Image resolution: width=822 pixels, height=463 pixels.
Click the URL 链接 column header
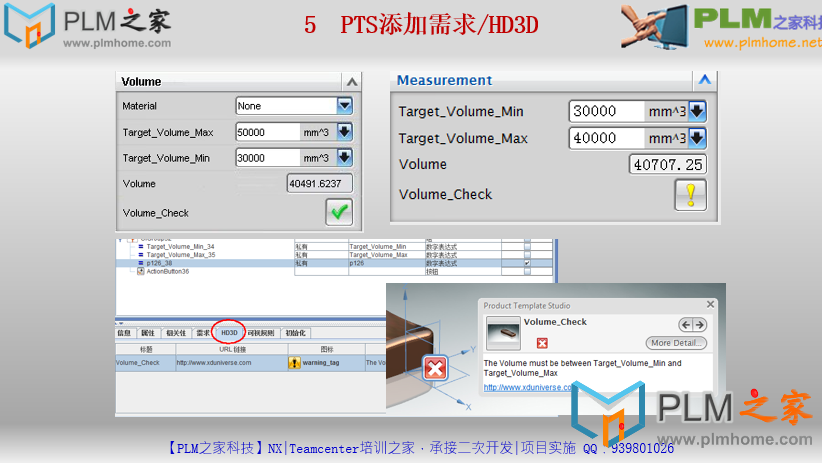pyautogui.click(x=232, y=349)
